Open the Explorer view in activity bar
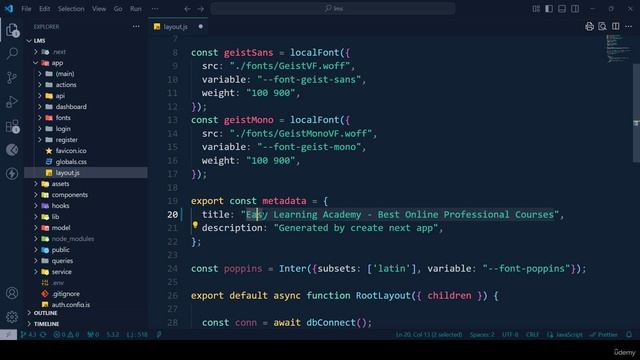This screenshot has width=640, height=360. (x=12, y=30)
